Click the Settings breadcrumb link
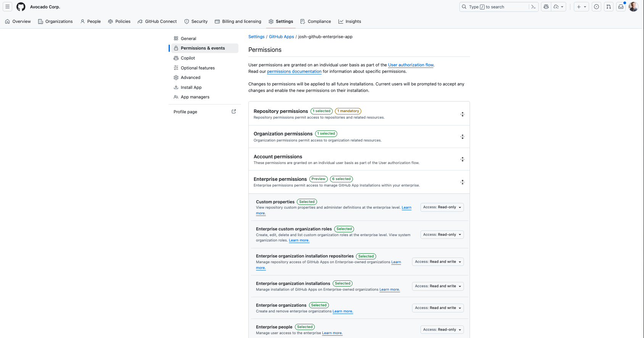Viewport: 644px width, 338px height. [x=256, y=37]
